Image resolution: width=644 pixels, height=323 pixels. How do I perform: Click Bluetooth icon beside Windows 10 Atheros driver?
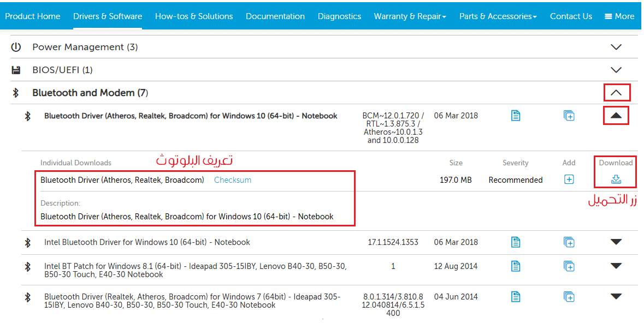[27, 116]
